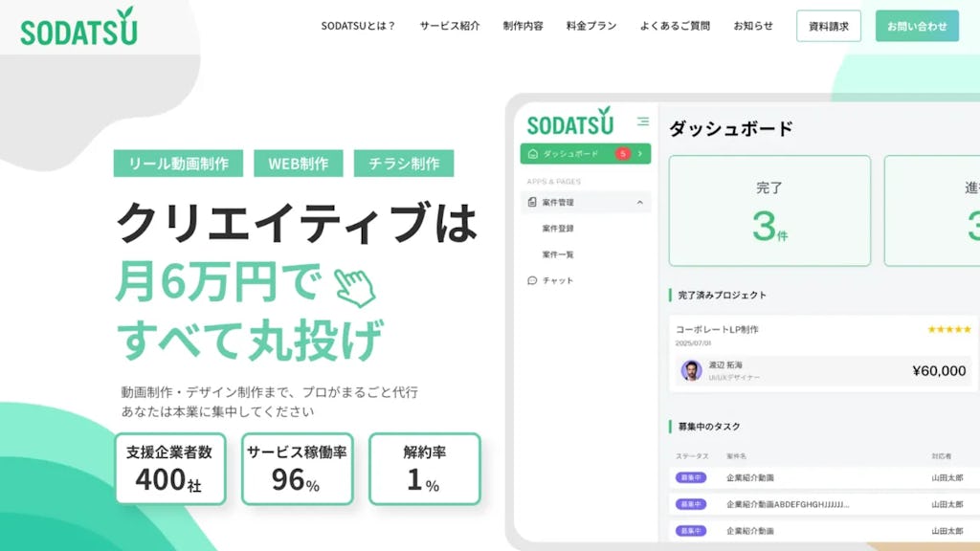980x551 pixels.
Task: Click the SODATSU sprout logo top left
Action: (x=77, y=28)
